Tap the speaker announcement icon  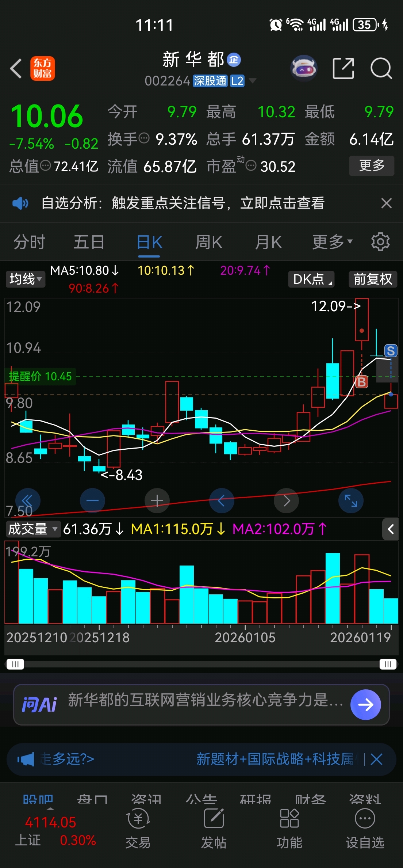pos(20,203)
